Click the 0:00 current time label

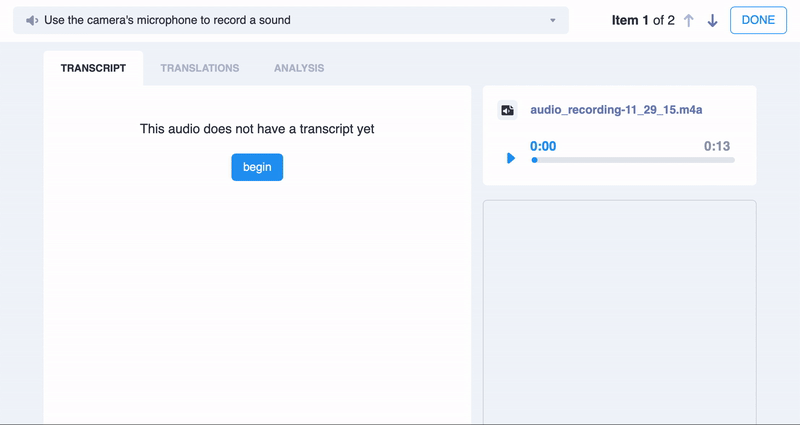coord(543,146)
